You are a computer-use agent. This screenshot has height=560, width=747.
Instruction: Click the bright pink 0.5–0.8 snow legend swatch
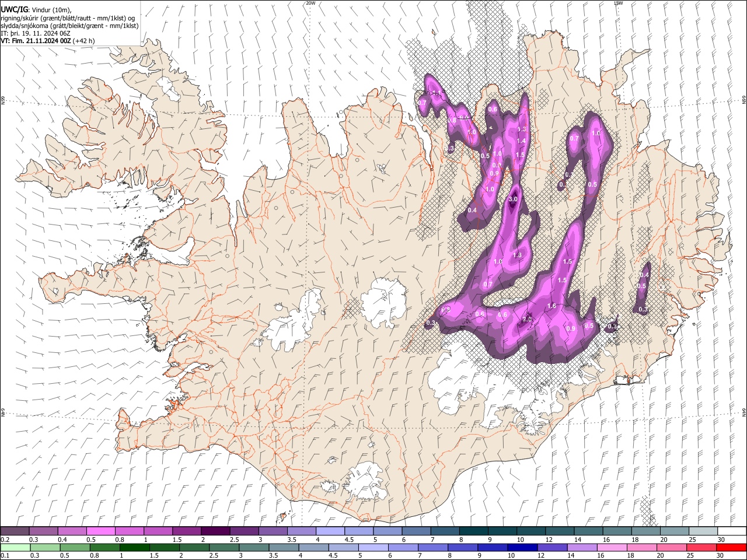(x=101, y=531)
